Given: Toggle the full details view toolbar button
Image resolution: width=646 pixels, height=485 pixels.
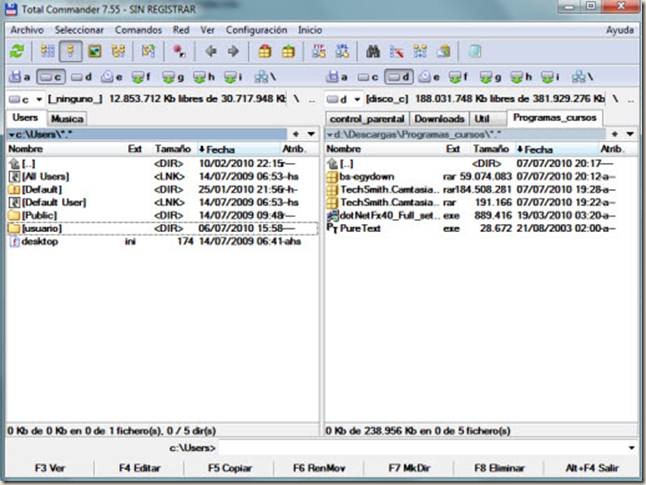Looking at the screenshot, I should tap(70, 52).
